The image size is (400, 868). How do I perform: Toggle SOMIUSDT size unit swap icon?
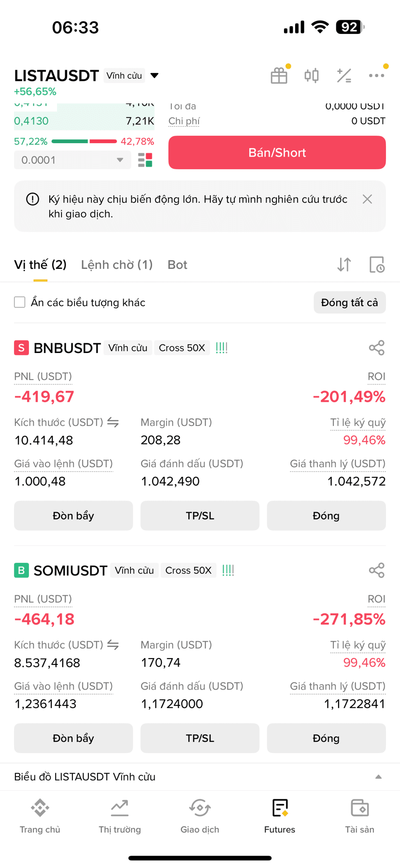pyautogui.click(x=113, y=645)
